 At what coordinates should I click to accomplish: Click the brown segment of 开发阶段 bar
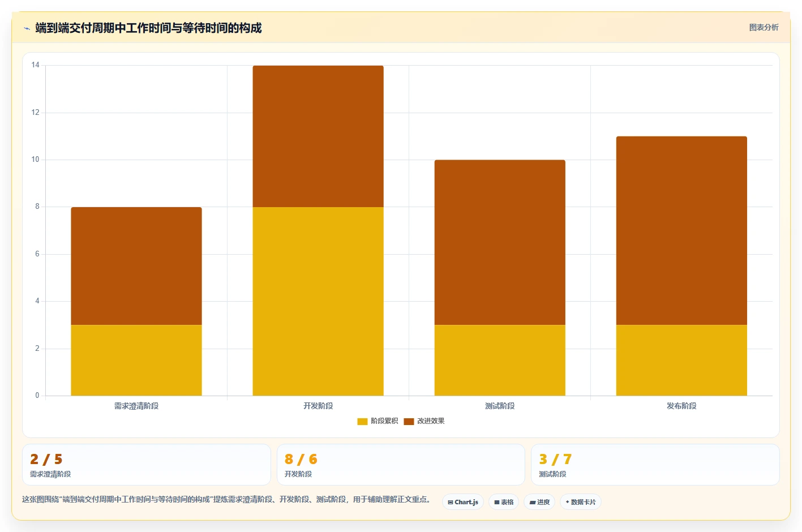[318, 136]
